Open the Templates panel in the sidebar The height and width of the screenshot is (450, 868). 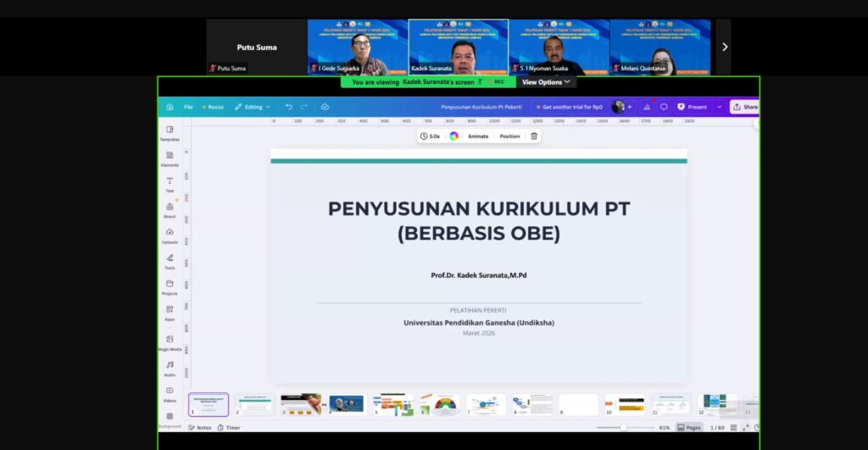click(x=170, y=132)
